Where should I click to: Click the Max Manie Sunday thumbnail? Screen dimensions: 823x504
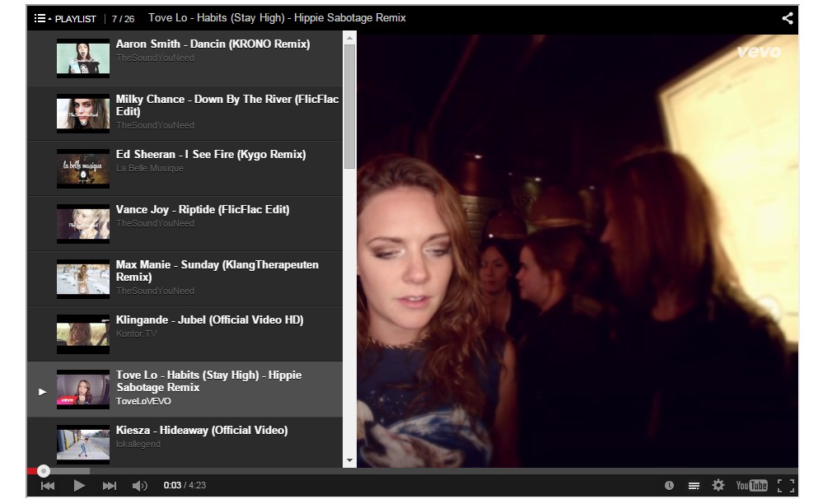pyautogui.click(x=83, y=279)
